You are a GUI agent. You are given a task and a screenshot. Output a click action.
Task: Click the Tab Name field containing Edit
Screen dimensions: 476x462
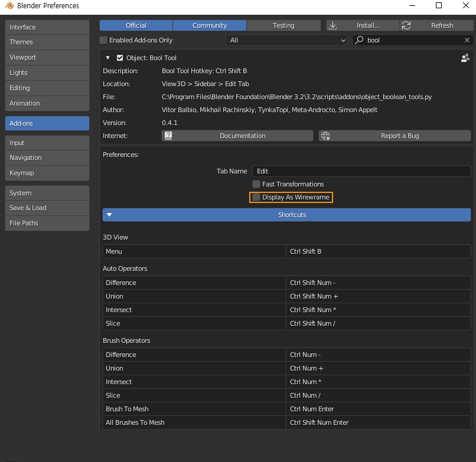pos(361,171)
